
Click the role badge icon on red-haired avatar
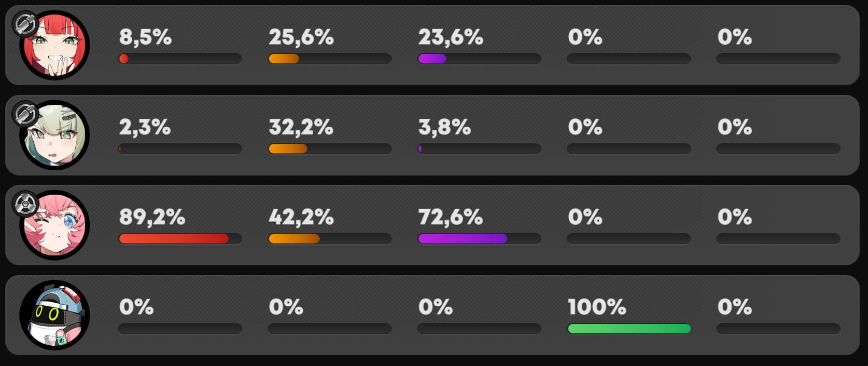click(25, 24)
